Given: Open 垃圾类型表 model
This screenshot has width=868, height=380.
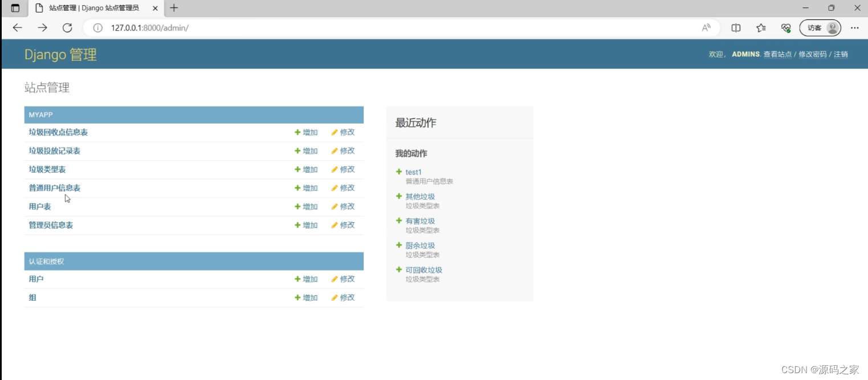Looking at the screenshot, I should pyautogui.click(x=47, y=169).
